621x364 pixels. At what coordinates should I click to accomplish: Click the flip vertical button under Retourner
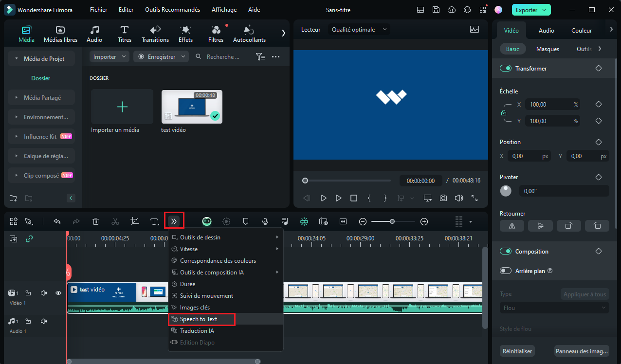coord(540,226)
